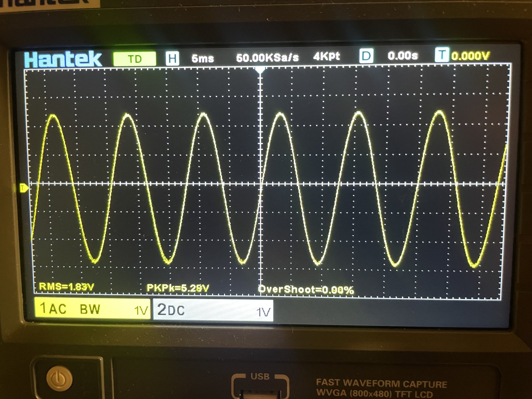532x399 pixels.
Task: Click the PKPk=5.28V measurement
Action: [178, 288]
